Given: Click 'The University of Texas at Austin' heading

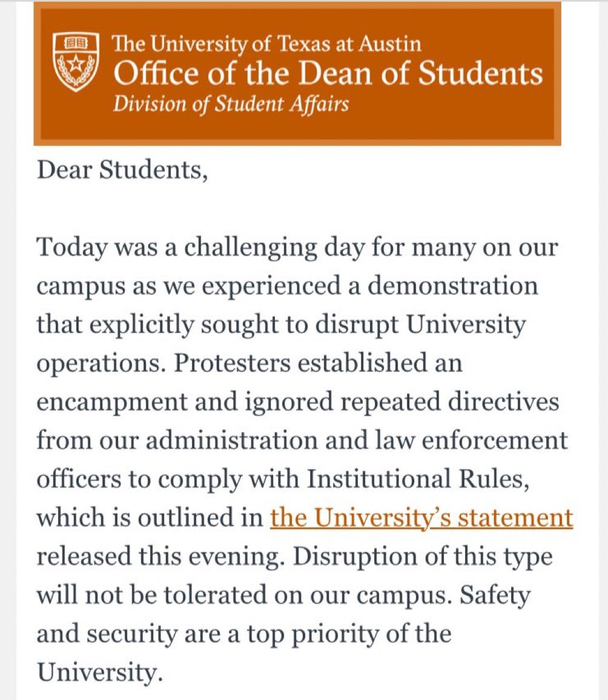Looking at the screenshot, I should point(266,44).
